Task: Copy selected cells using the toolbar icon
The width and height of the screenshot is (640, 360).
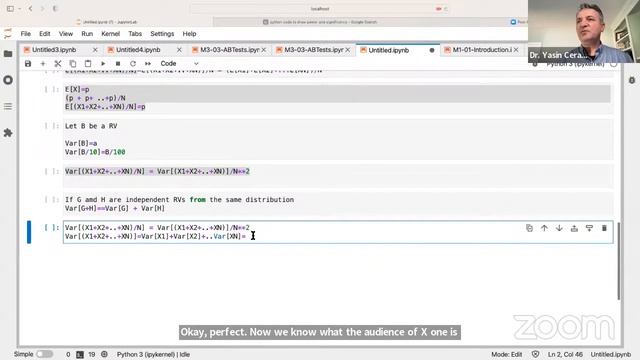Action: coord(73,64)
